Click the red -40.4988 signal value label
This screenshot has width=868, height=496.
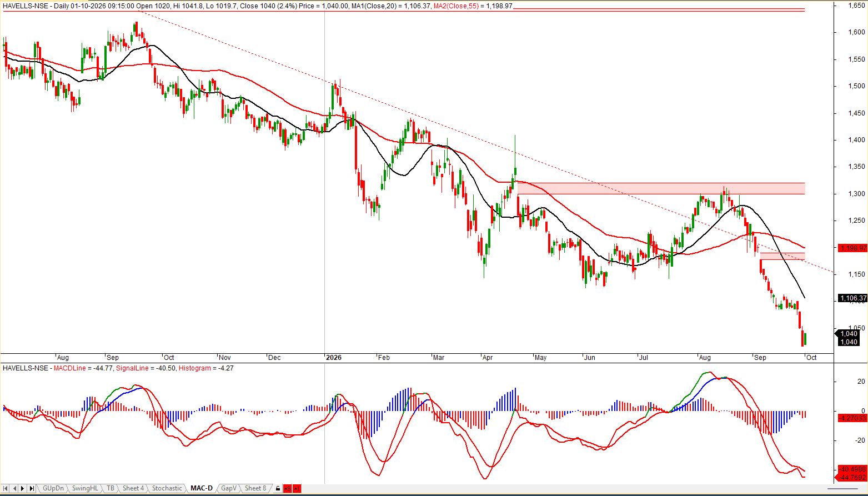pyautogui.click(x=854, y=469)
